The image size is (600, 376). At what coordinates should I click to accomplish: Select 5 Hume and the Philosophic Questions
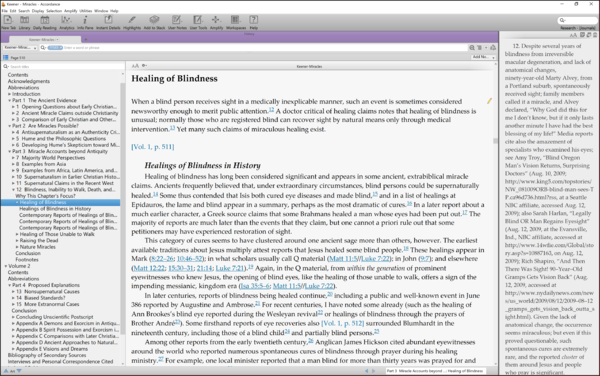click(x=61, y=139)
